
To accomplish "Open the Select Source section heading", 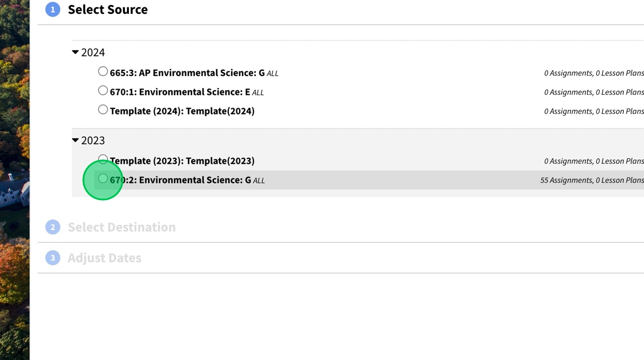I will 108,9.
